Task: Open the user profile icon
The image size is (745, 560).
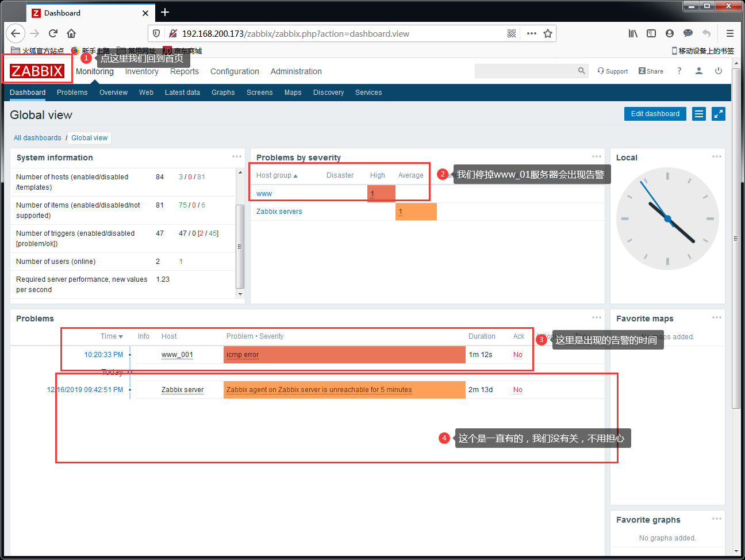Action: 699,71
